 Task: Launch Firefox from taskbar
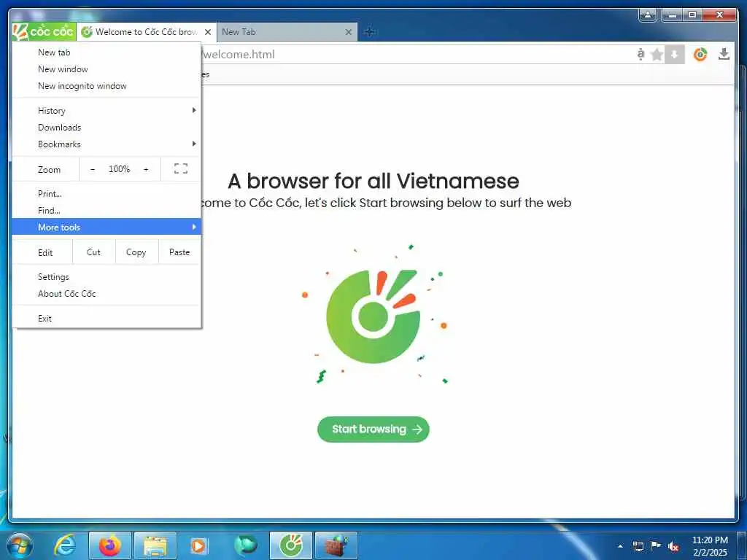tap(110, 545)
